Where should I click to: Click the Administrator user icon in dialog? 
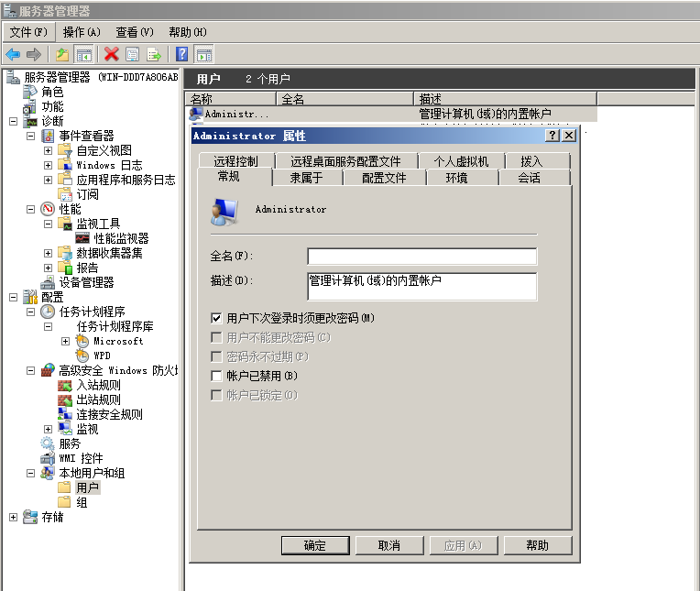[x=224, y=212]
